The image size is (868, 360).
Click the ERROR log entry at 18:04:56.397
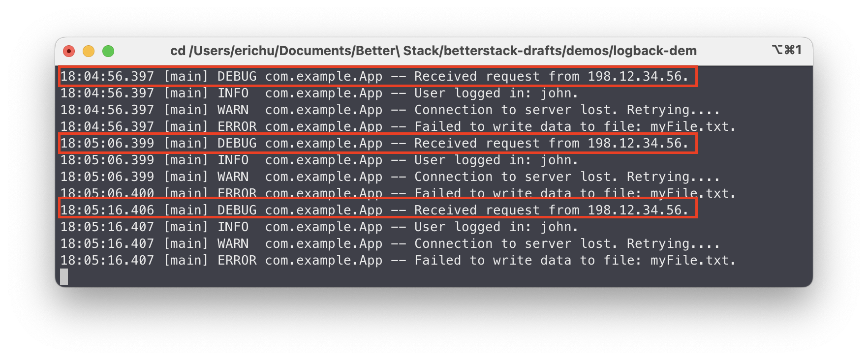click(x=398, y=127)
